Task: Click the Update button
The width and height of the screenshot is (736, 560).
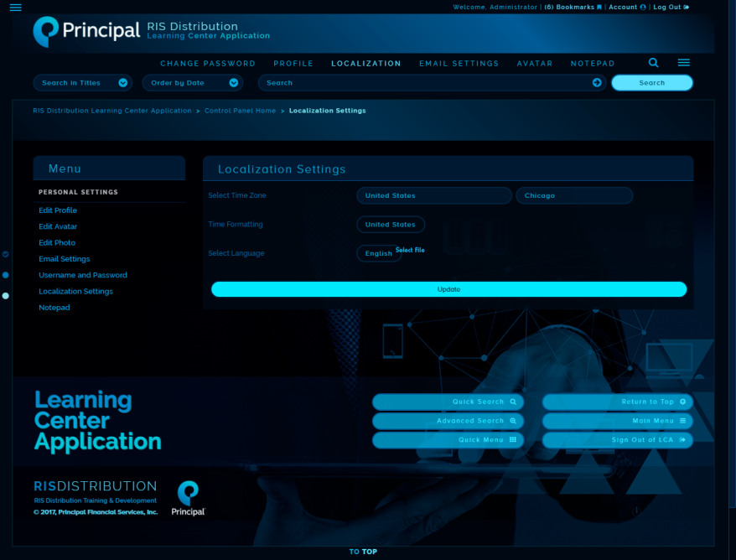Action: click(448, 289)
